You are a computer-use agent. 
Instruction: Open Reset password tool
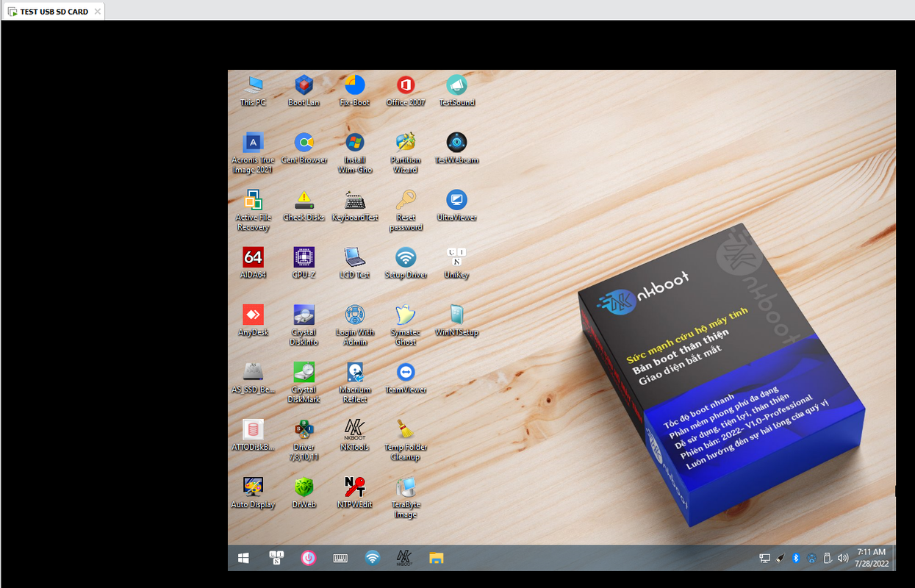(x=406, y=210)
